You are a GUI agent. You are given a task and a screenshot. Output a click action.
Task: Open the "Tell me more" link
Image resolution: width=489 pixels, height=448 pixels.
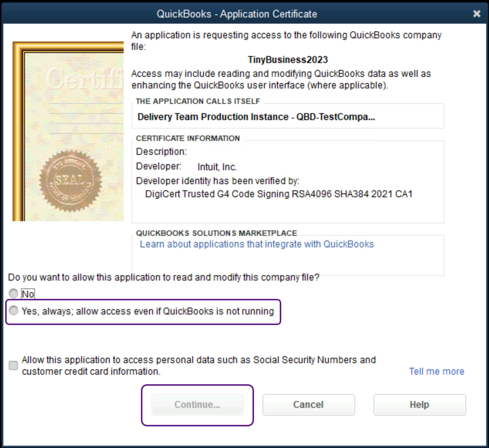(437, 371)
